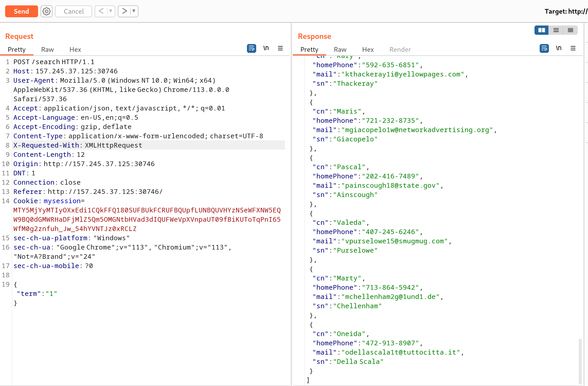This screenshot has width=588, height=386.
Task: Open the forward history dropdown arrow
Action: pyautogui.click(x=134, y=11)
